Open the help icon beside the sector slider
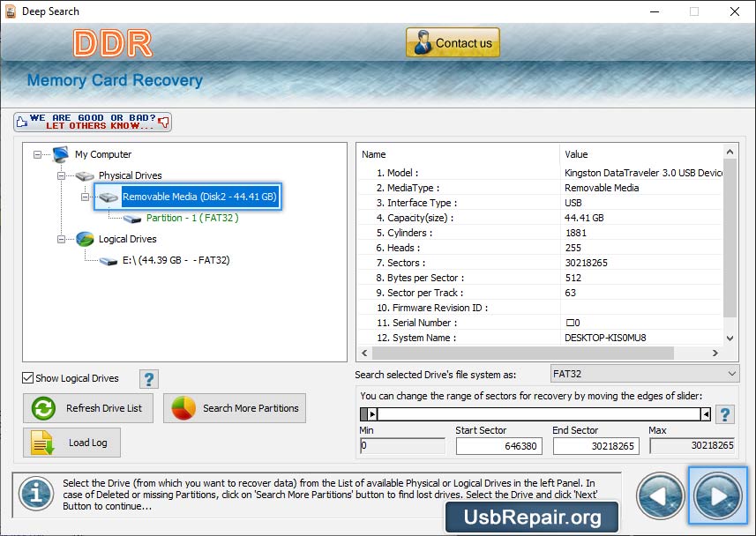This screenshot has width=756, height=536. click(724, 414)
